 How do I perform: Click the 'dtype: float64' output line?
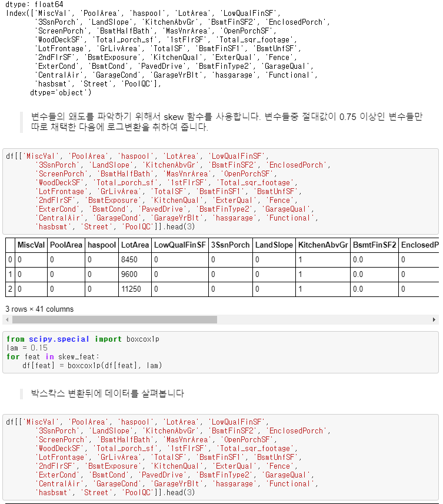pyautogui.click(x=34, y=4)
